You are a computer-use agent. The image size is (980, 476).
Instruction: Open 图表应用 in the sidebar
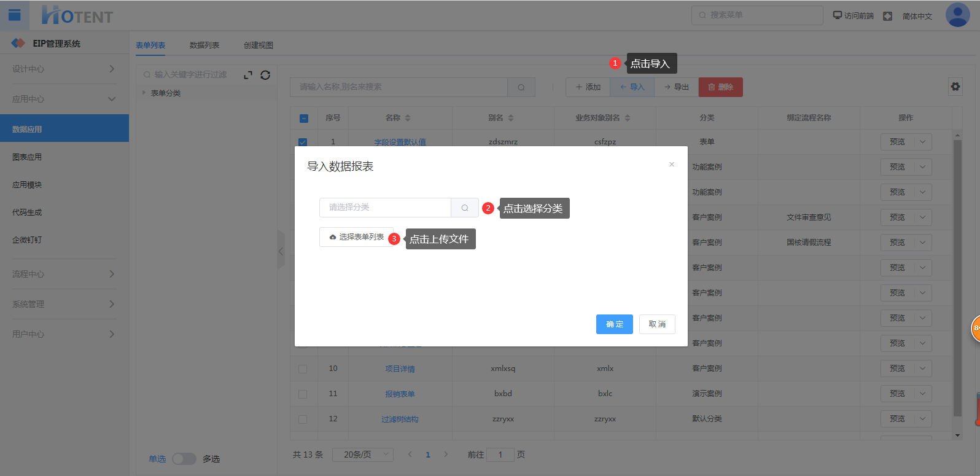tap(28, 157)
